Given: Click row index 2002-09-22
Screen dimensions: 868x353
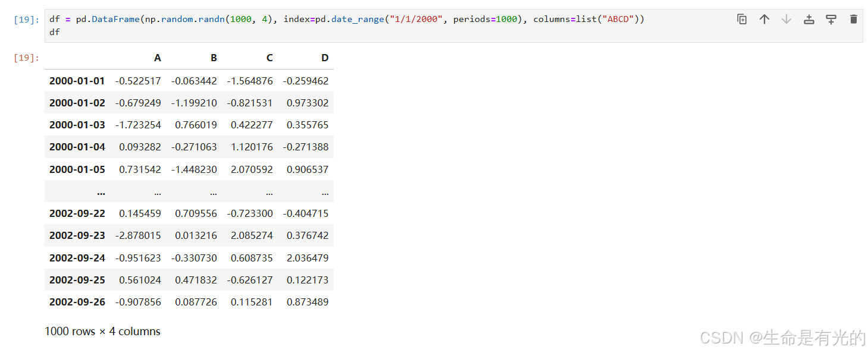Looking at the screenshot, I should click(x=77, y=213).
